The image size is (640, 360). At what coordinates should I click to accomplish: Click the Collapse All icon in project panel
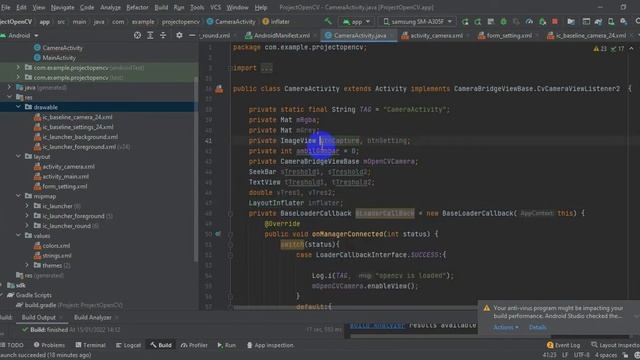[163, 36]
